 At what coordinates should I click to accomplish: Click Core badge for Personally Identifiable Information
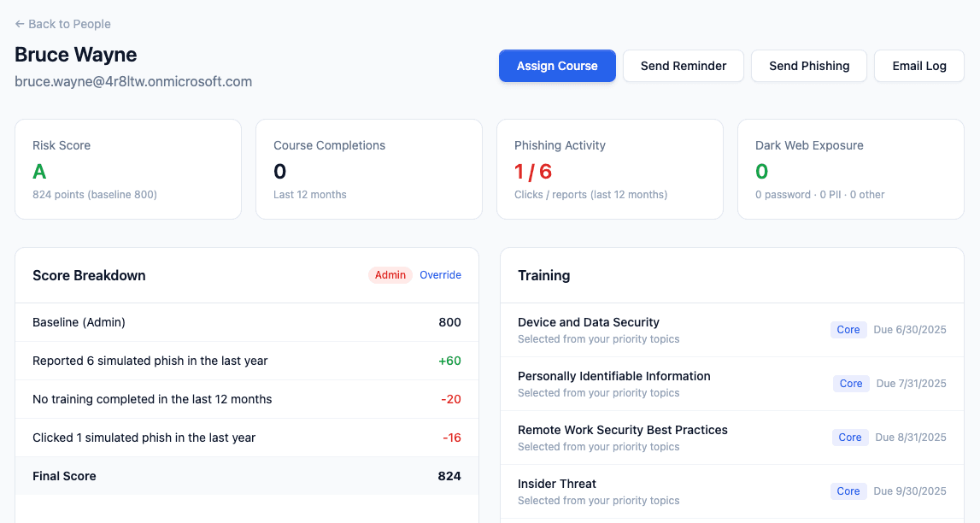click(x=851, y=384)
